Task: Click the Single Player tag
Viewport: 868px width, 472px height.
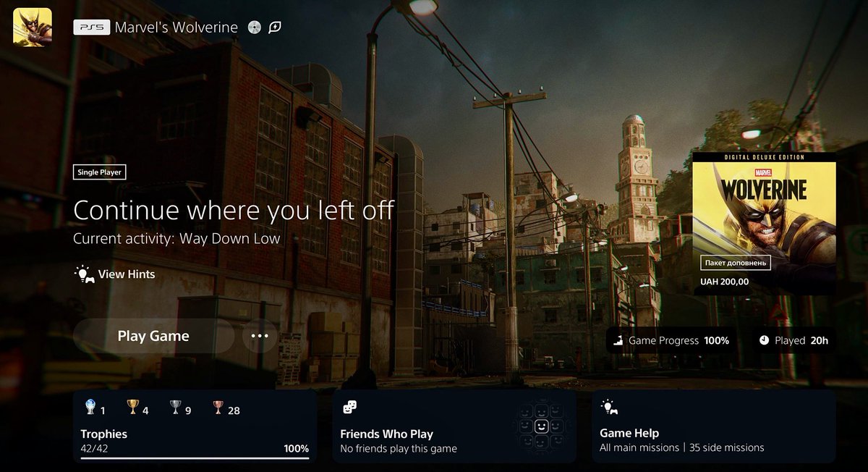Action: pos(100,172)
